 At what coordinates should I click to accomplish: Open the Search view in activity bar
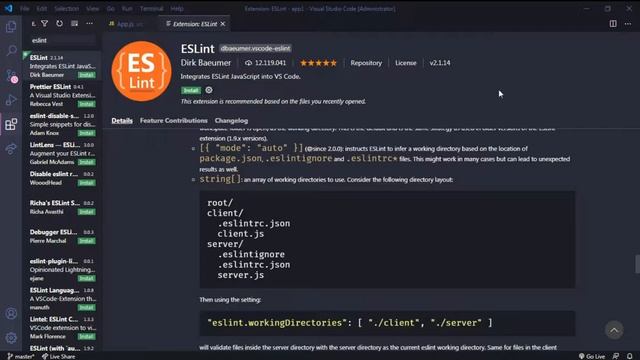click(11, 51)
